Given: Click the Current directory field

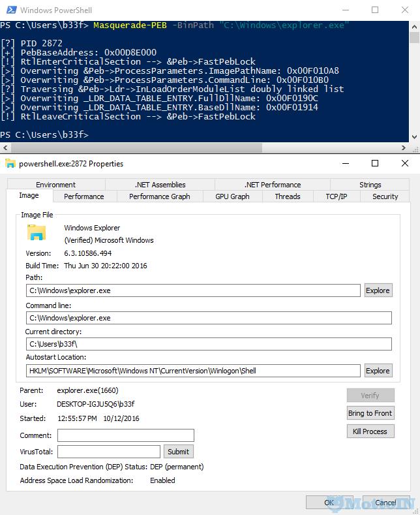Looking at the screenshot, I should pyautogui.click(x=209, y=344).
